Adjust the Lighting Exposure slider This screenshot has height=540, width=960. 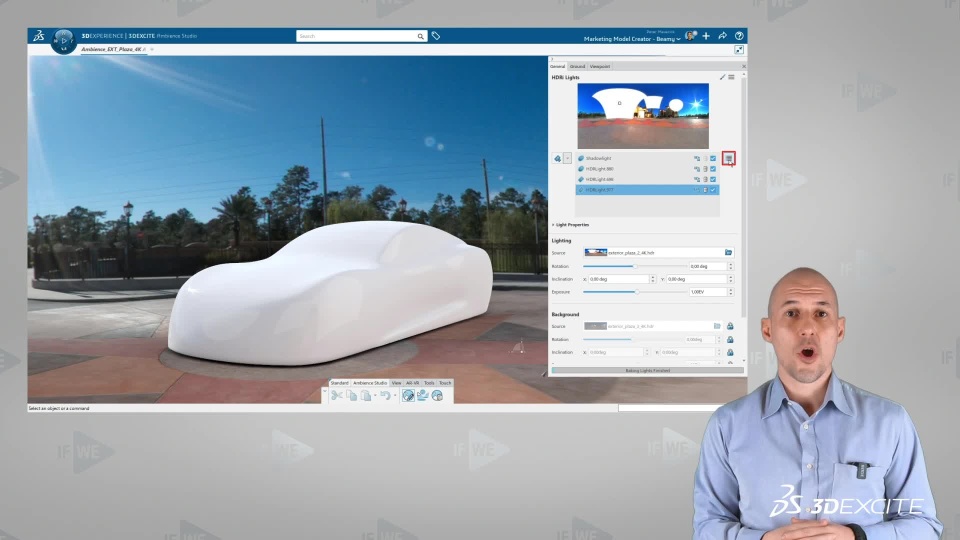[635, 292]
